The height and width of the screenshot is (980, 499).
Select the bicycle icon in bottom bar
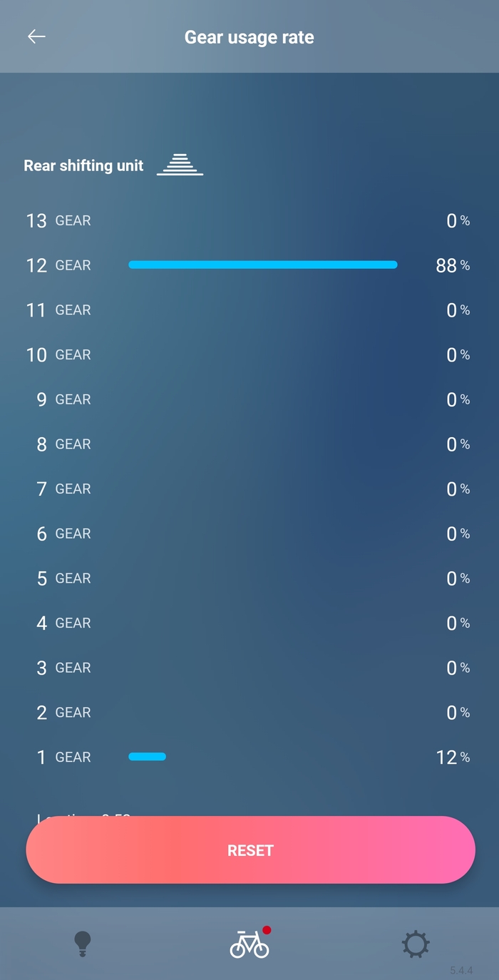[x=249, y=944]
